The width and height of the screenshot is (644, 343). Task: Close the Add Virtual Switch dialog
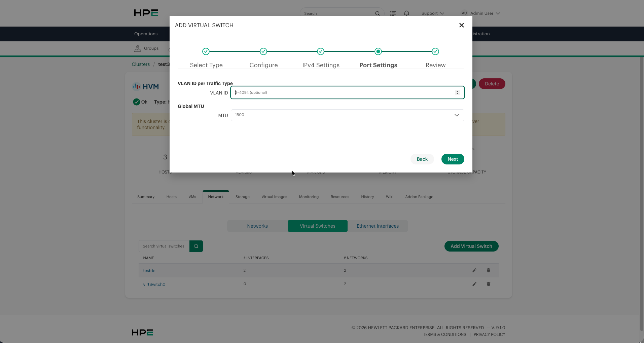click(x=462, y=25)
